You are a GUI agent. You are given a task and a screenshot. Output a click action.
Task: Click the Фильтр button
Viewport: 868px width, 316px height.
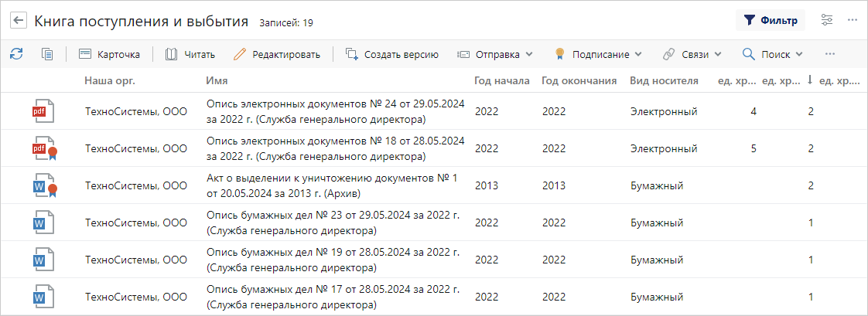point(771,21)
